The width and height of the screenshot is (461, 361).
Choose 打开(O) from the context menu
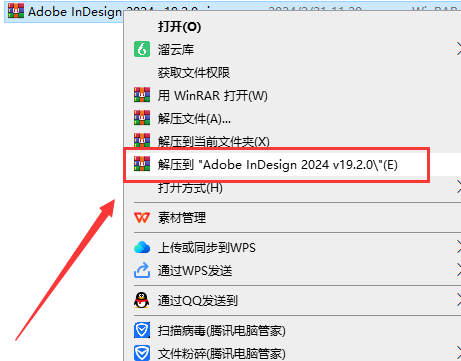[179, 27]
